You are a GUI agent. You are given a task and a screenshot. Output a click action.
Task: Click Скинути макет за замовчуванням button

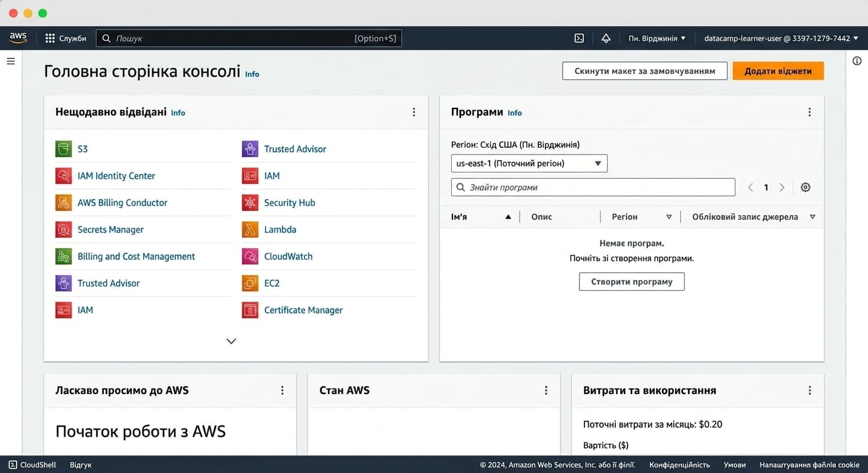(x=645, y=71)
